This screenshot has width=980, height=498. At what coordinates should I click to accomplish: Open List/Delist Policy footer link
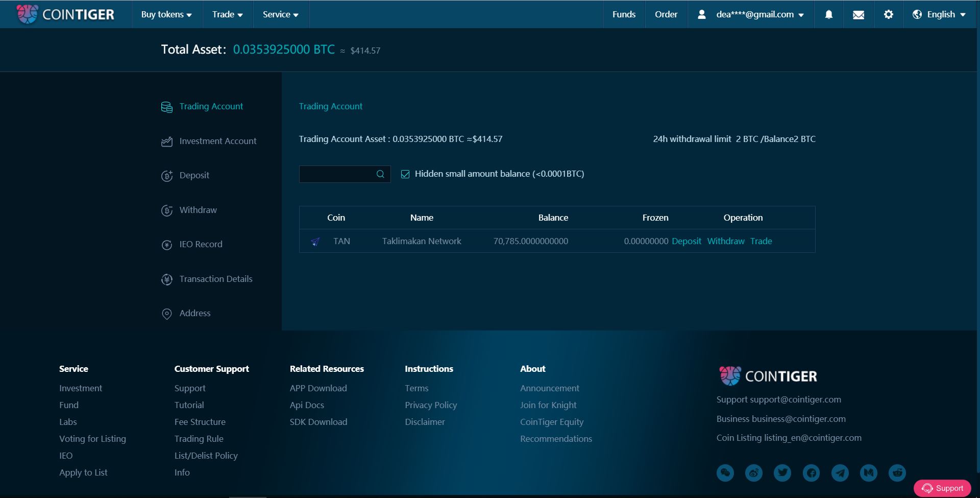coord(206,456)
